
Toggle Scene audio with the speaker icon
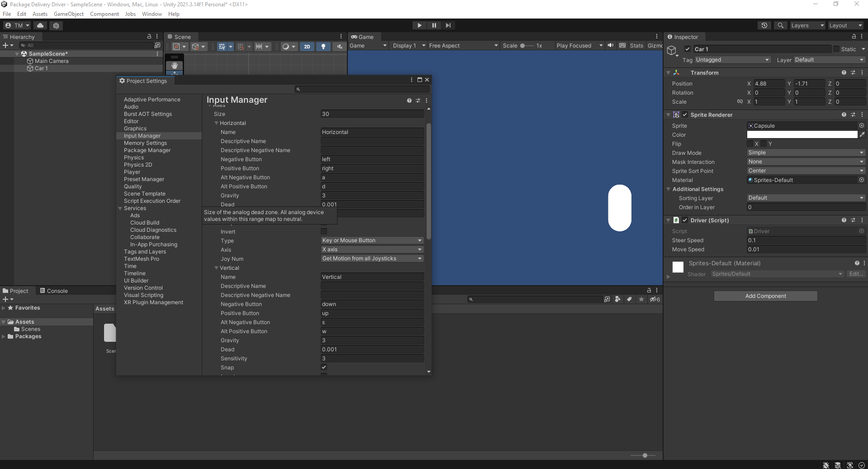click(339, 47)
